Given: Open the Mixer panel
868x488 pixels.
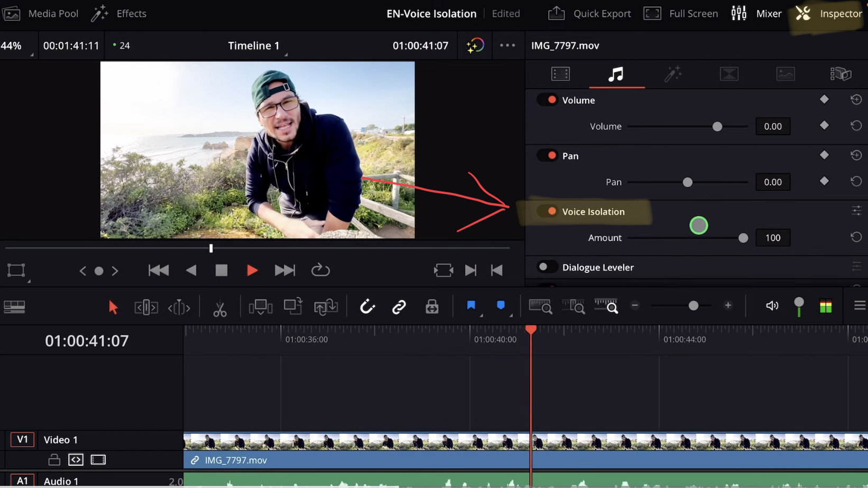Looking at the screenshot, I should click(x=738, y=13).
